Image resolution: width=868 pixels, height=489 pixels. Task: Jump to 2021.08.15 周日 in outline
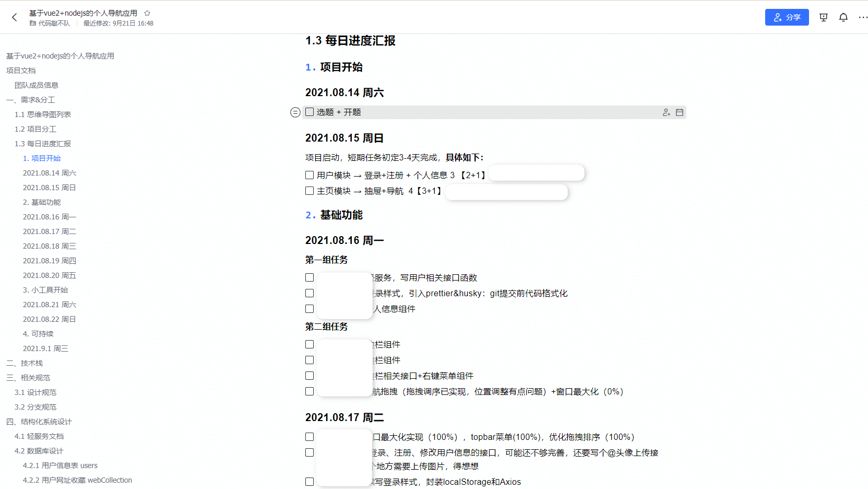pyautogui.click(x=50, y=188)
